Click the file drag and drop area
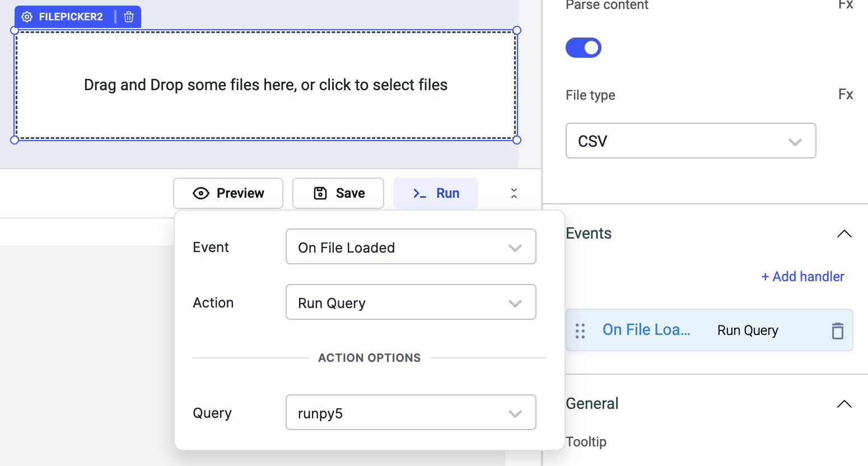 tap(265, 85)
